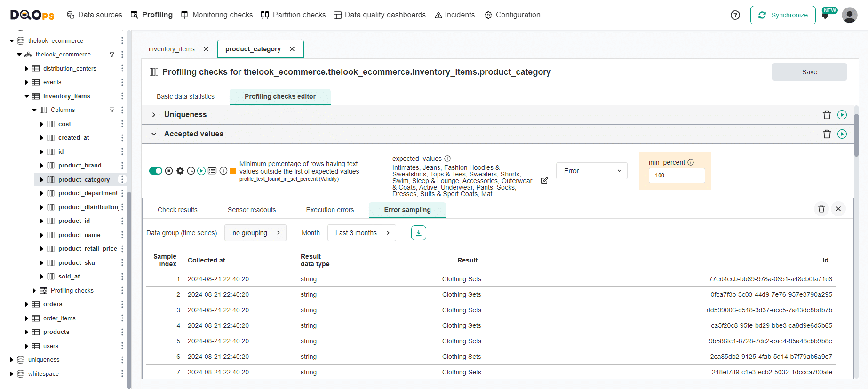
Task: Expand the distribution_centers table node
Action: pos(27,69)
